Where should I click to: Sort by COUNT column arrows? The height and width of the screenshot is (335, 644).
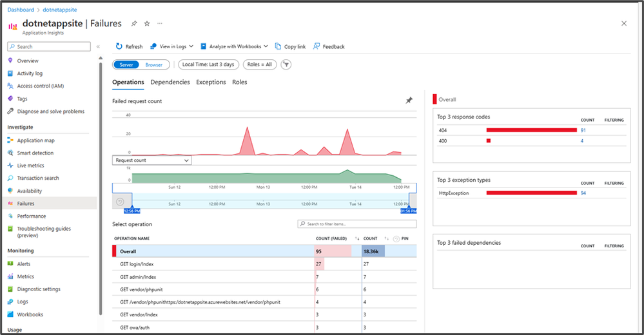(x=386, y=238)
